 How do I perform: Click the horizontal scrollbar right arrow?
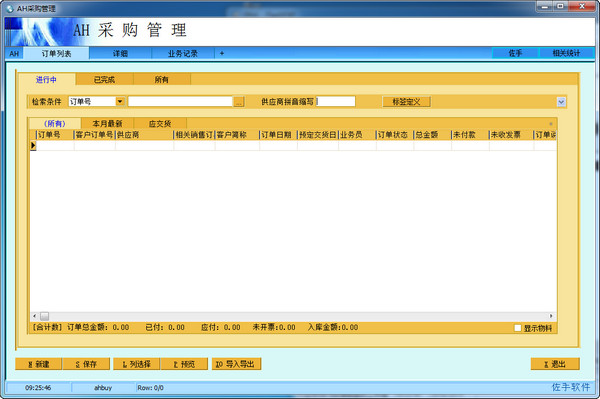(x=551, y=316)
